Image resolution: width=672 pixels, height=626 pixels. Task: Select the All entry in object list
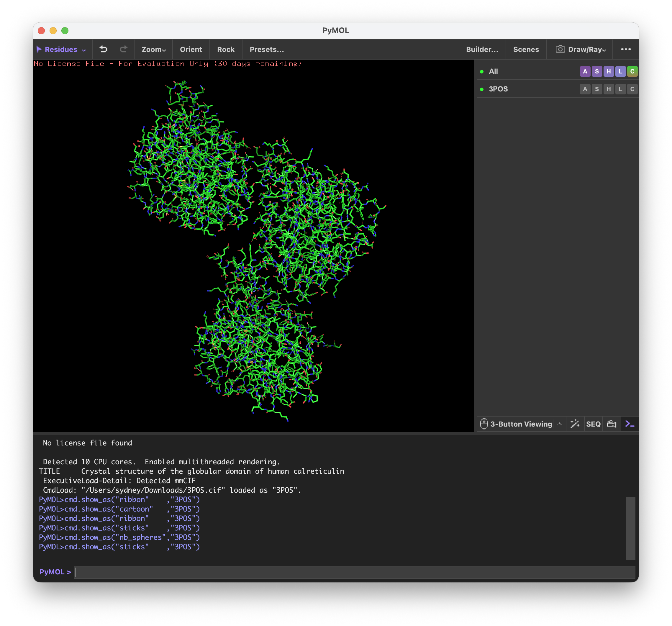click(493, 71)
